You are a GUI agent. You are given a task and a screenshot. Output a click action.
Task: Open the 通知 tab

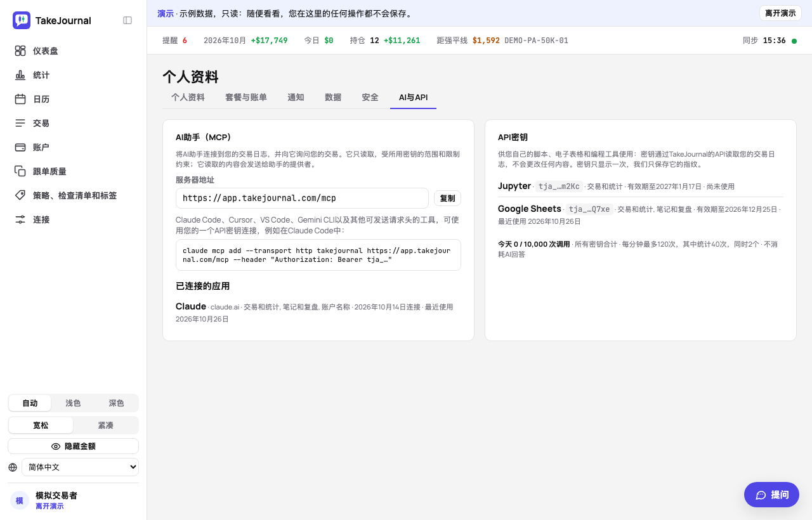(296, 98)
